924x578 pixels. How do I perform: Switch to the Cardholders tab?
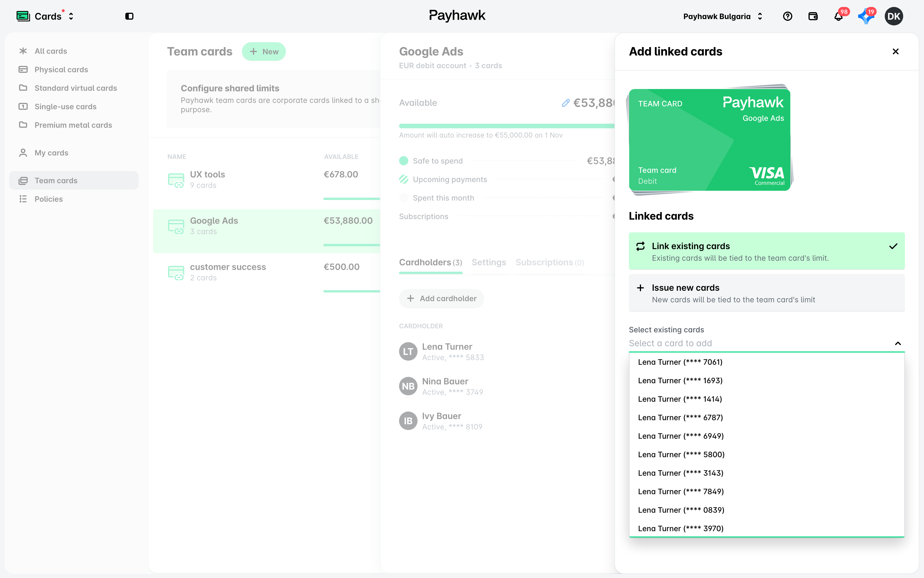click(430, 263)
